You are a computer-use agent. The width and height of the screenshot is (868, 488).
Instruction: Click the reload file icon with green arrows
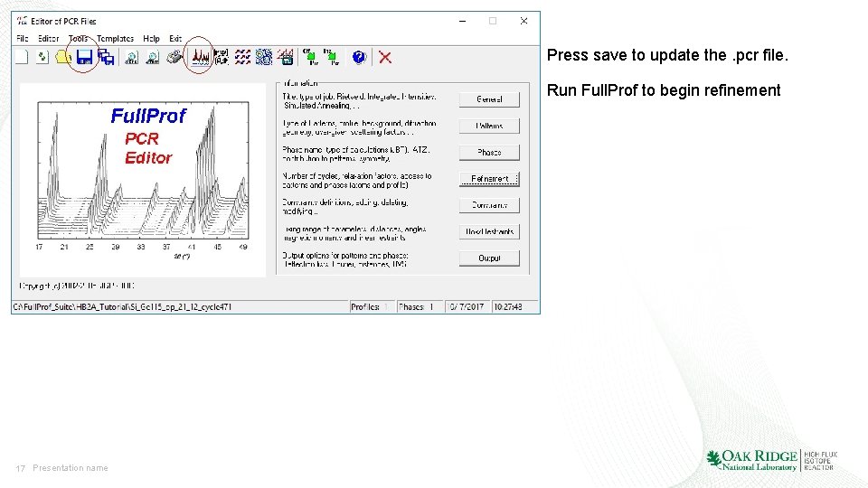point(42,57)
